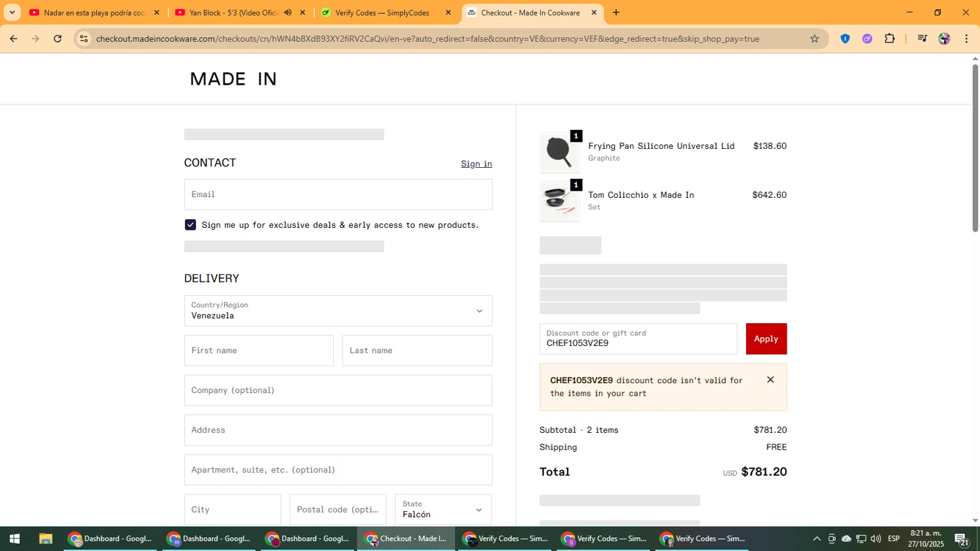Open the Country/Region dropdown

338,311
